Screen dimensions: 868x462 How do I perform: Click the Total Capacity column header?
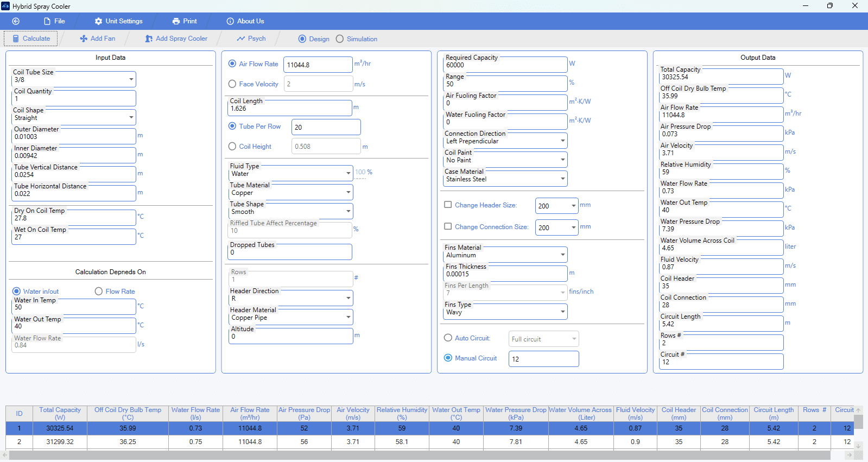pyautogui.click(x=60, y=414)
